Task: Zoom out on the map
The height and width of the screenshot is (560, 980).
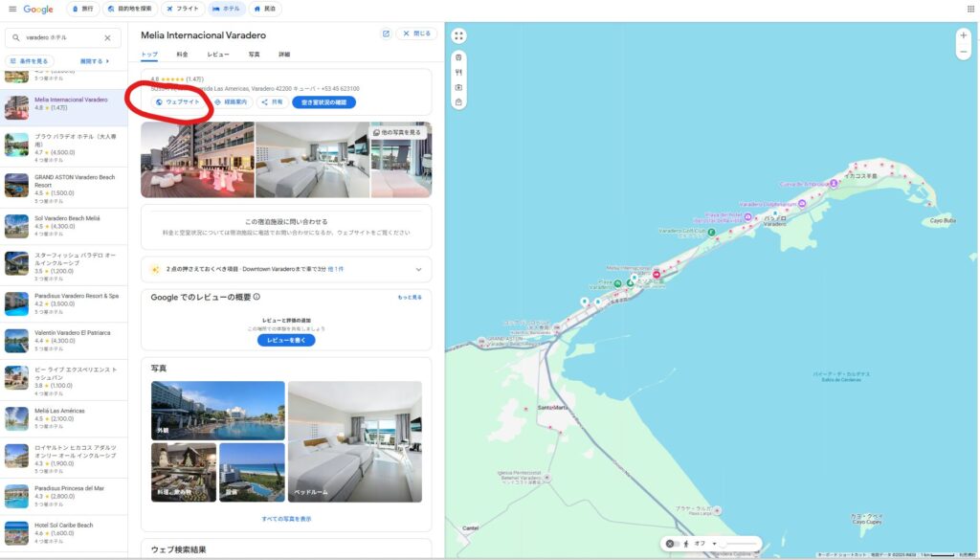Action: (x=964, y=51)
